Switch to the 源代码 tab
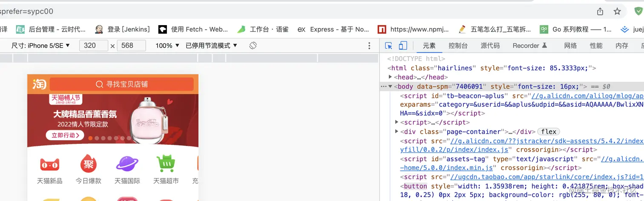The height and width of the screenshot is (201, 644). (x=490, y=46)
